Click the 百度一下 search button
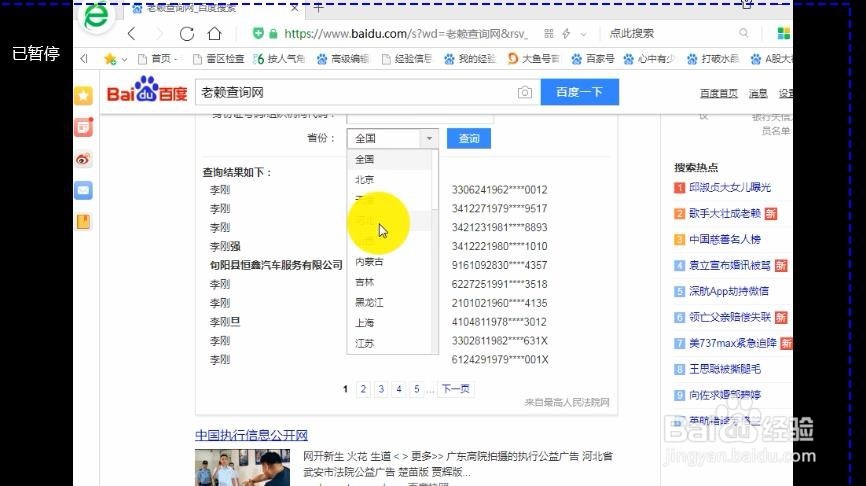Image resolution: width=866 pixels, height=486 pixels. tap(579, 92)
